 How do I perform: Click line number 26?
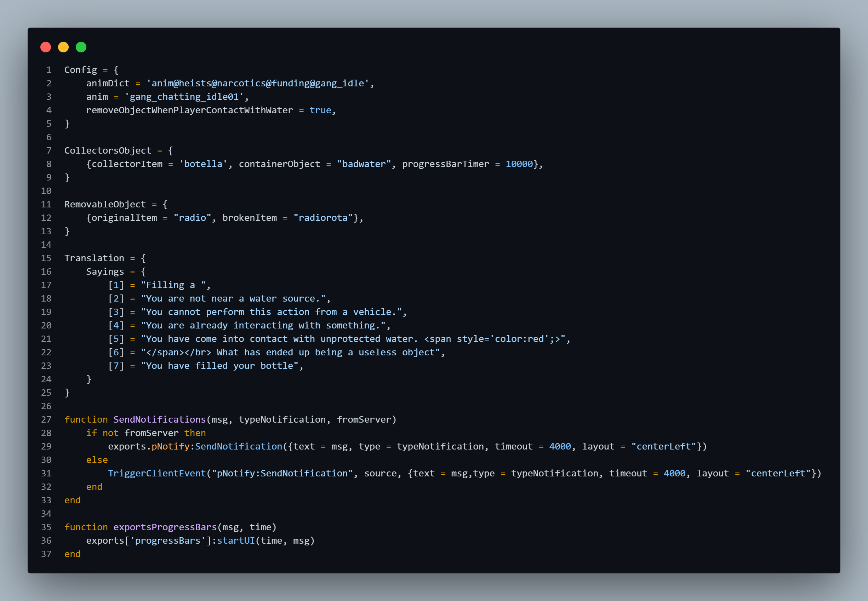point(46,406)
